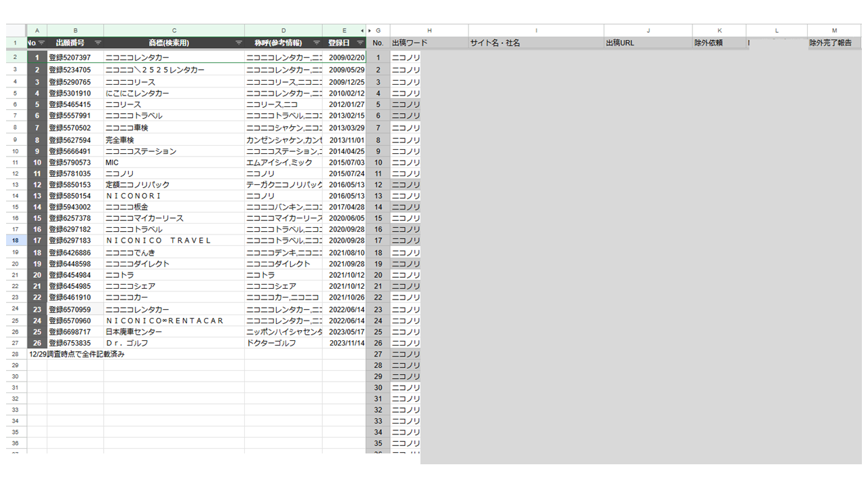The width and height of the screenshot is (868, 488).
Task: Open the filter icon beside 称呼(参考情報) header
Action: tap(316, 43)
